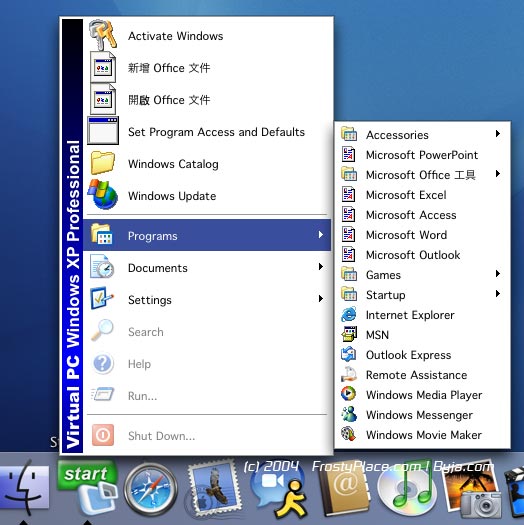The width and height of the screenshot is (524, 525).
Task: Click the Virtual PC start icon in Dock
Action: coord(88,487)
